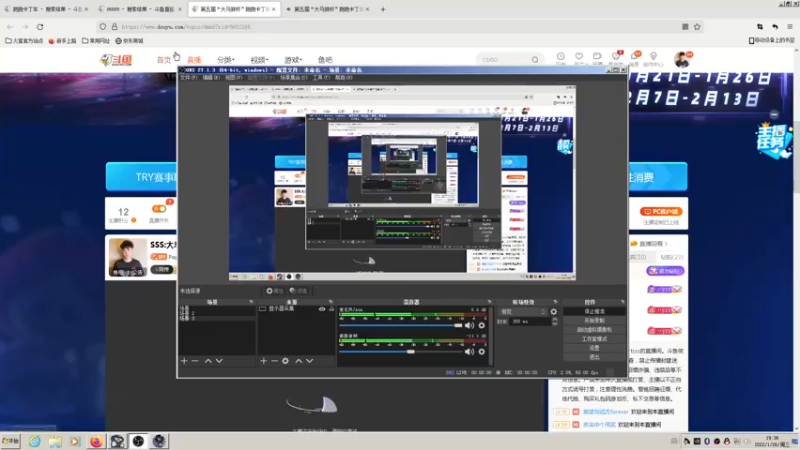800x450 pixels.
Task: Move the source up in the sources list
Action: tap(298, 361)
